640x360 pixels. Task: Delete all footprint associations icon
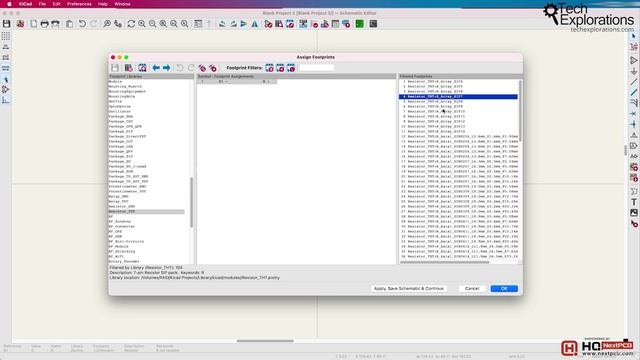213,68
